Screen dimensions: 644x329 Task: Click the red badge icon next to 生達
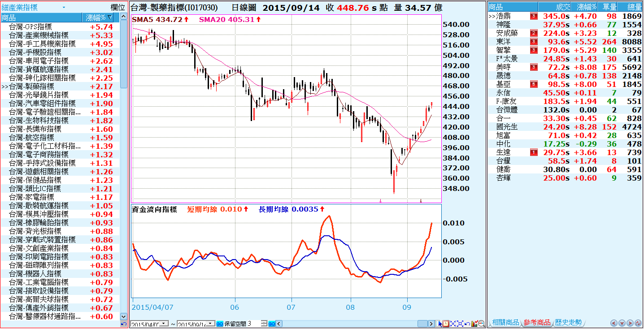tap(534, 152)
